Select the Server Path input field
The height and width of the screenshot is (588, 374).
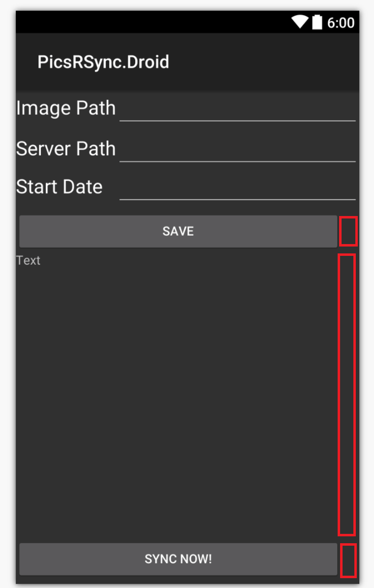click(x=237, y=153)
